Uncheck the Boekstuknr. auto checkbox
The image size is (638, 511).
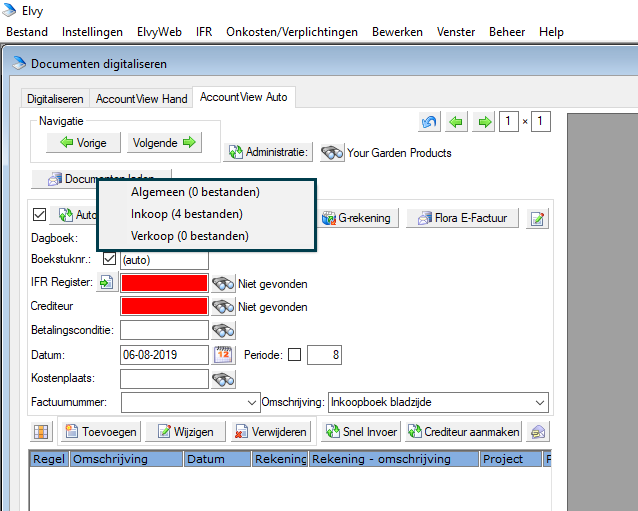(x=109, y=260)
